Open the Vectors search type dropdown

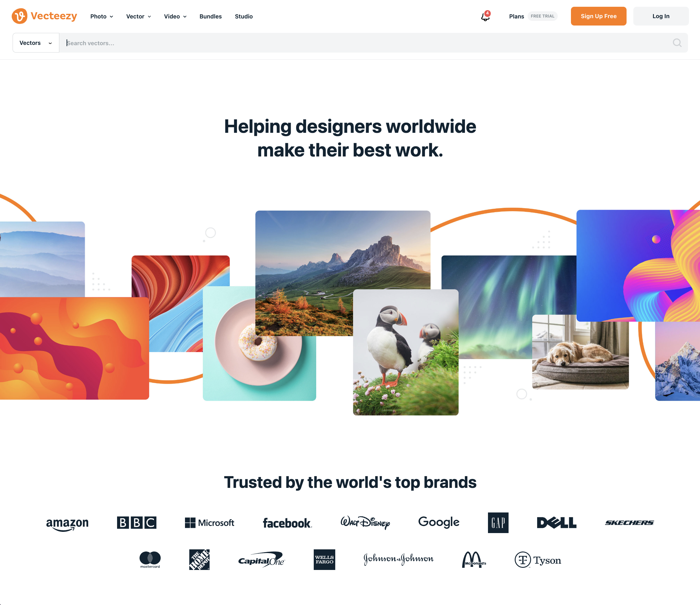[36, 43]
